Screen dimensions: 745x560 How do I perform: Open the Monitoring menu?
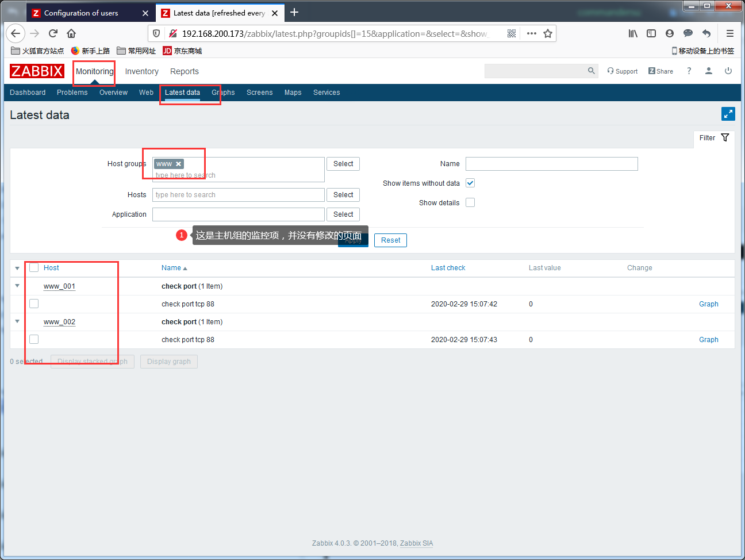tap(95, 71)
